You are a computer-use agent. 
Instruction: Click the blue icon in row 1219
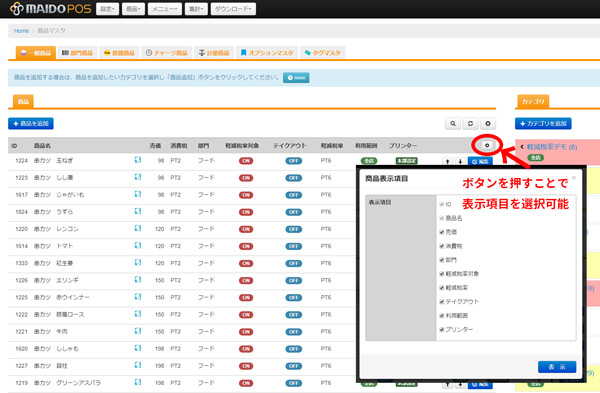[x=138, y=382]
